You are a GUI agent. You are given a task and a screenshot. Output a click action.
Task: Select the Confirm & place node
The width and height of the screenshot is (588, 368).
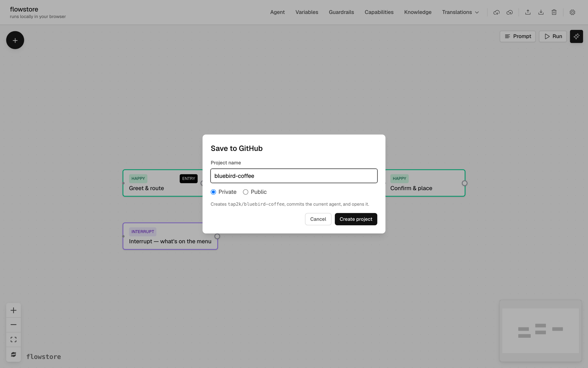[x=425, y=183]
